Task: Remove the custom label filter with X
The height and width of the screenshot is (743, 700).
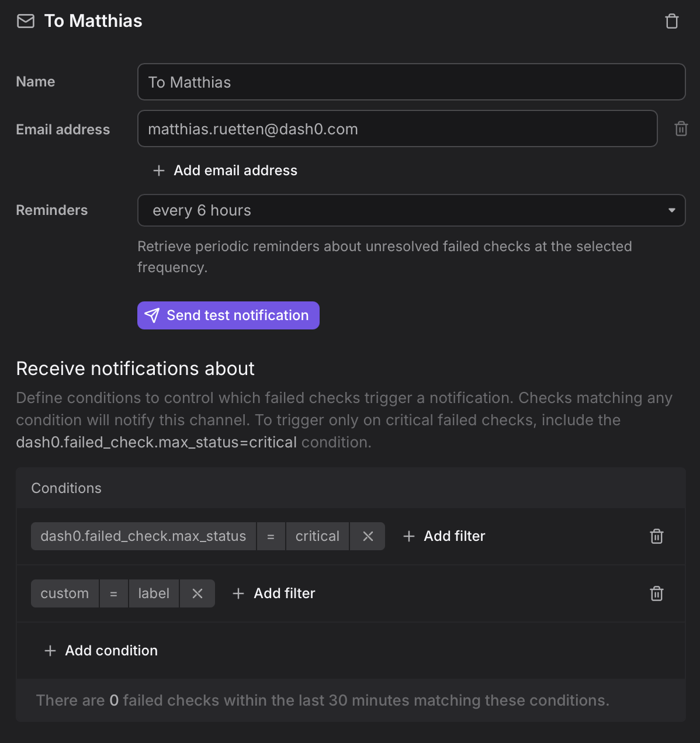Action: point(197,593)
